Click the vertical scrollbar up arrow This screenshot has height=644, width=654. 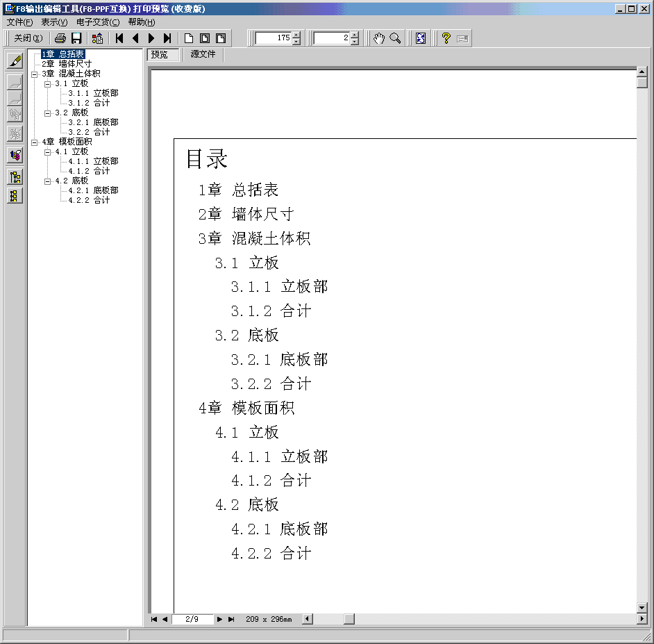tap(642, 72)
